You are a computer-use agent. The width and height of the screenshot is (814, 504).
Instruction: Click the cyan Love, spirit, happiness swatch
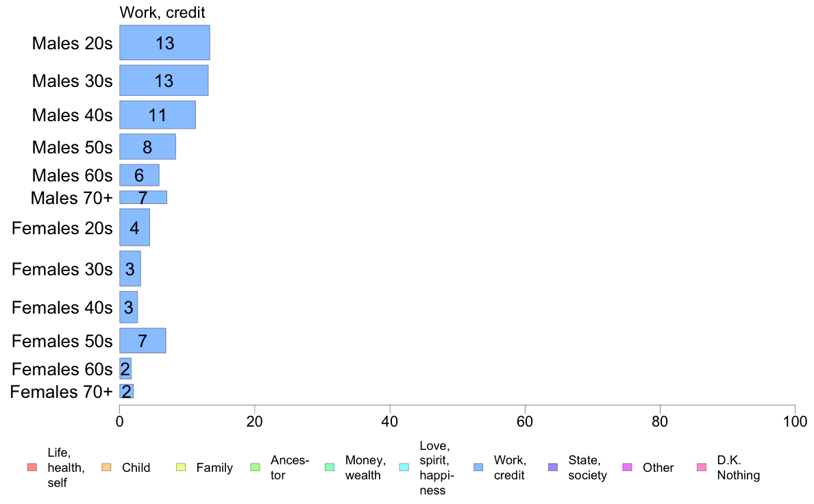click(404, 468)
